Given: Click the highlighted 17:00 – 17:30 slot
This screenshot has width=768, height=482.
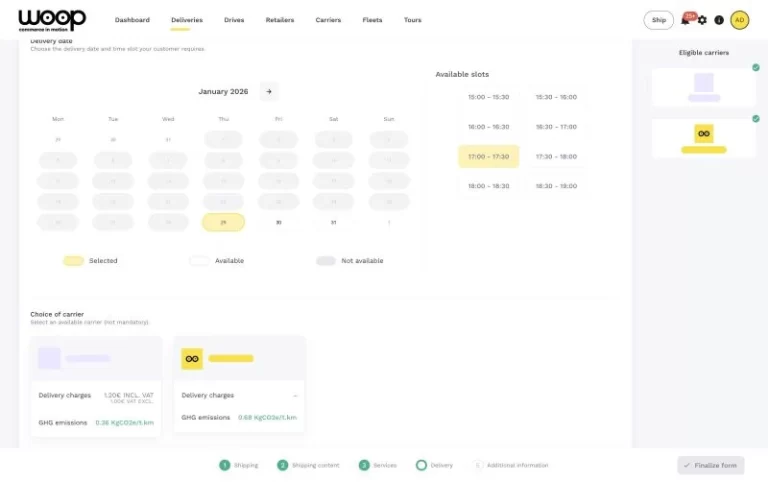Looking at the screenshot, I should (x=488, y=156).
